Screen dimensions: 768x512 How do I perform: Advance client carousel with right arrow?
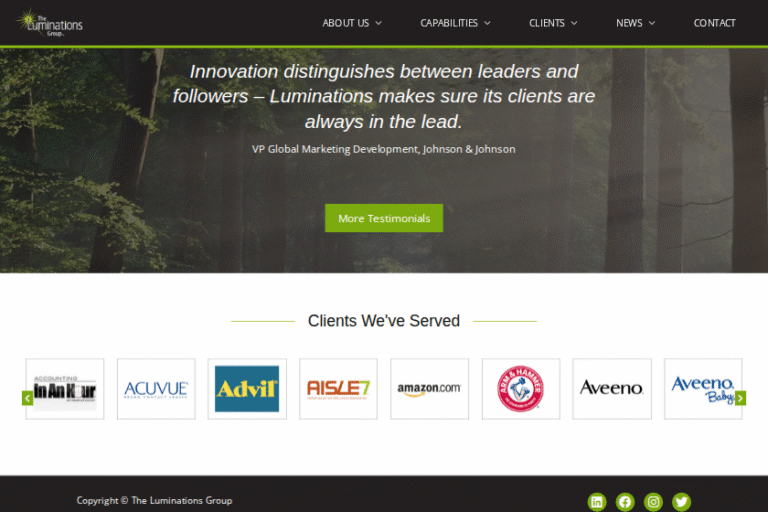(x=741, y=398)
